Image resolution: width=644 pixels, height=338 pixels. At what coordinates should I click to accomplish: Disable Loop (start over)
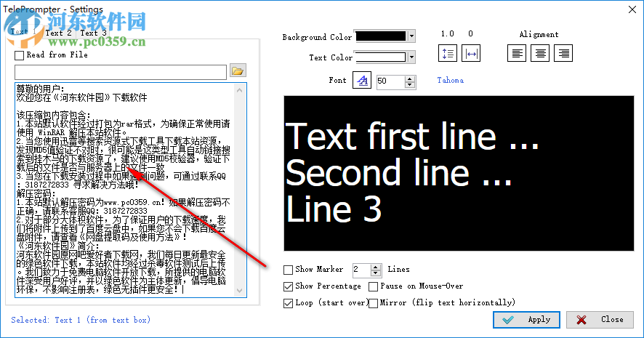click(289, 303)
